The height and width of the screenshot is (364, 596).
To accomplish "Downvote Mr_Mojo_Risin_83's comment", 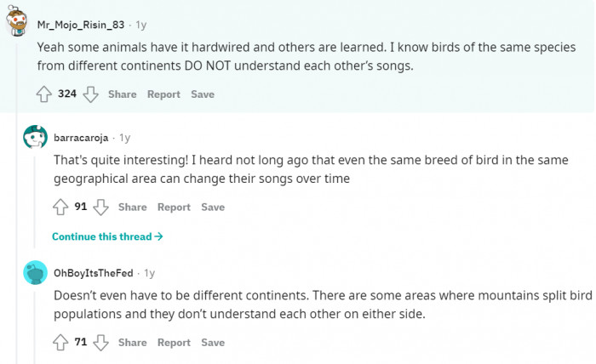I will pyautogui.click(x=90, y=94).
